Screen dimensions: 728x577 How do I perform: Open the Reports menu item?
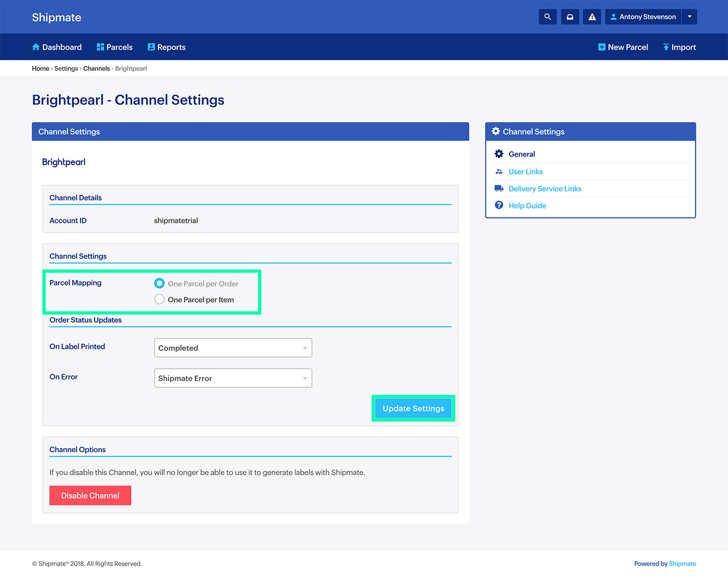click(167, 47)
